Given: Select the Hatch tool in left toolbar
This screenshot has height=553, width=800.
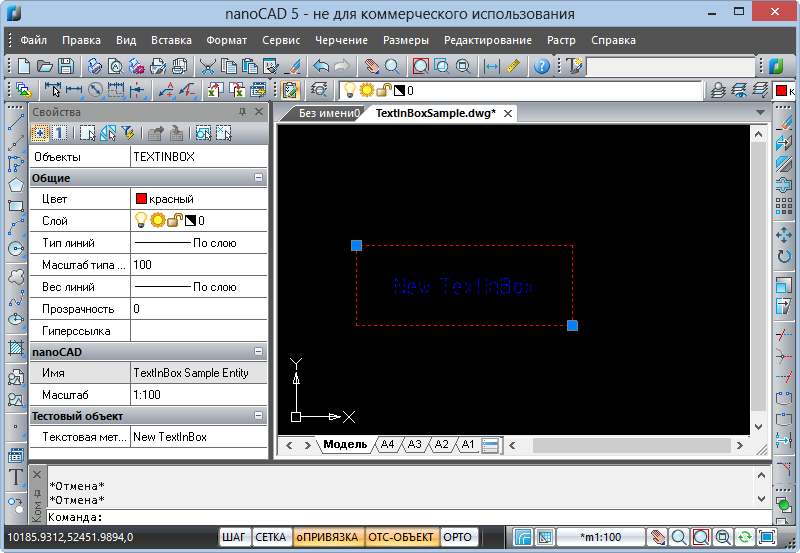Looking at the screenshot, I should click(16, 348).
